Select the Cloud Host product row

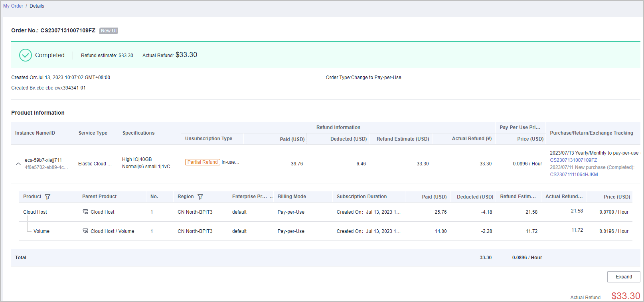(35, 212)
